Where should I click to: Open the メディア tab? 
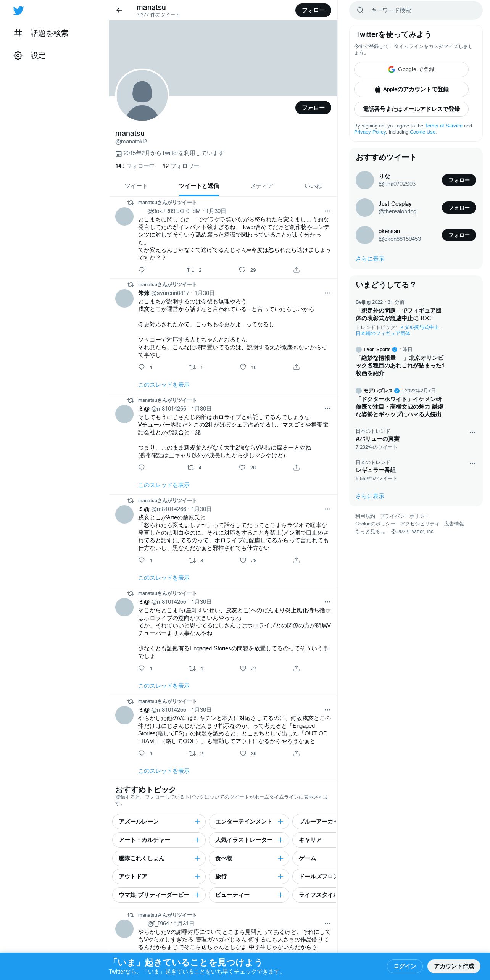tap(262, 186)
